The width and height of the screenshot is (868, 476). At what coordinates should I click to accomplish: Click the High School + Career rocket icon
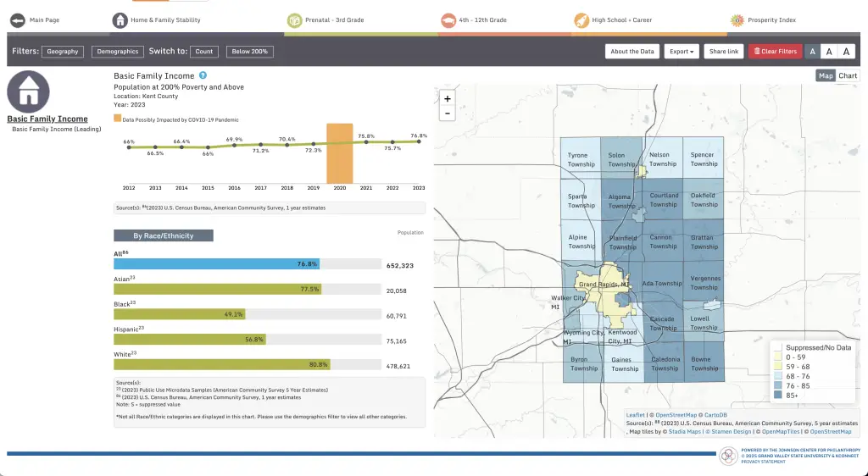pos(581,19)
